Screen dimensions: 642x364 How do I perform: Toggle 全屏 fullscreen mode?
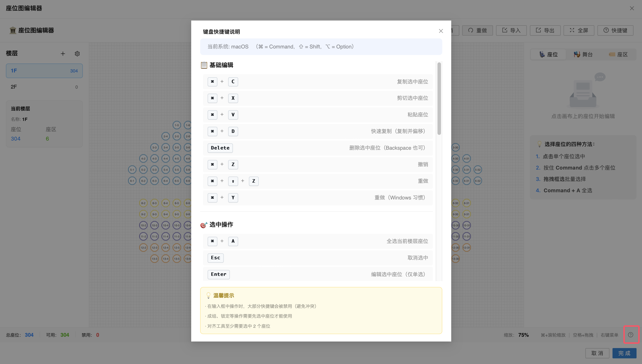coord(579,31)
